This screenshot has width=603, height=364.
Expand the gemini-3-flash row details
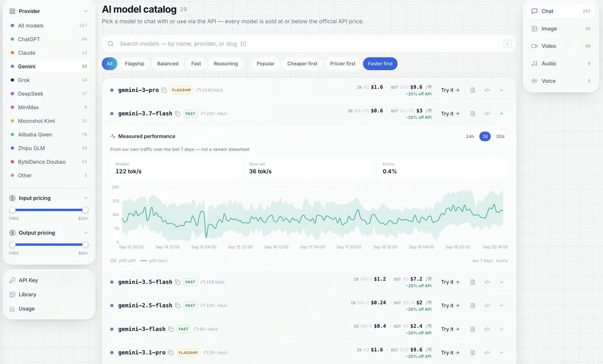click(502, 329)
